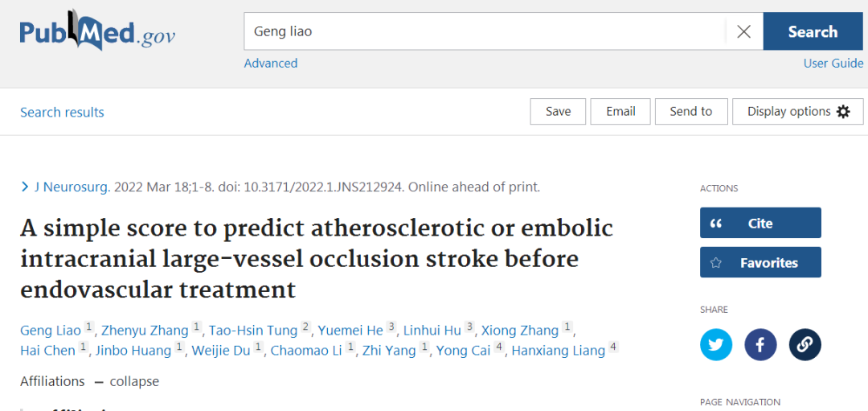Copy permalink with the link icon
868x411 pixels.
[x=805, y=345]
